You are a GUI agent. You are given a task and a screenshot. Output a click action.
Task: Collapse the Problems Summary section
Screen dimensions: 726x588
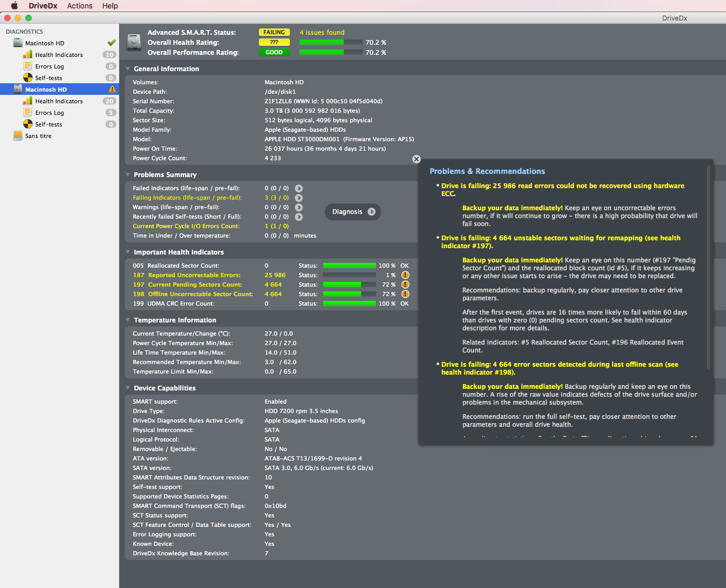pyautogui.click(x=128, y=174)
